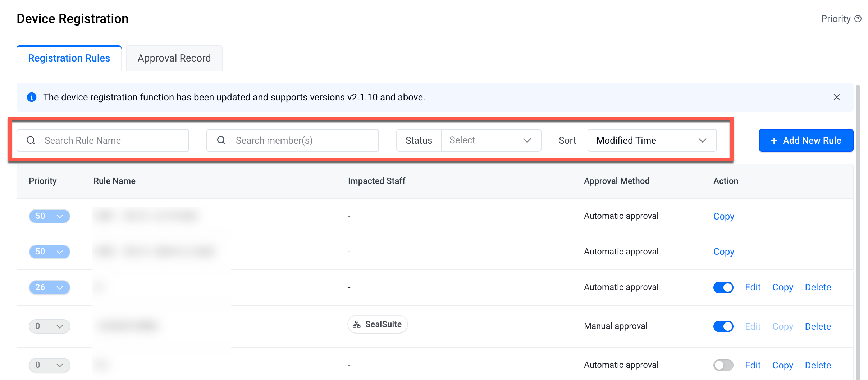Click the magnifier icon in Search member(s)
This screenshot has height=380, width=868.
tap(221, 140)
